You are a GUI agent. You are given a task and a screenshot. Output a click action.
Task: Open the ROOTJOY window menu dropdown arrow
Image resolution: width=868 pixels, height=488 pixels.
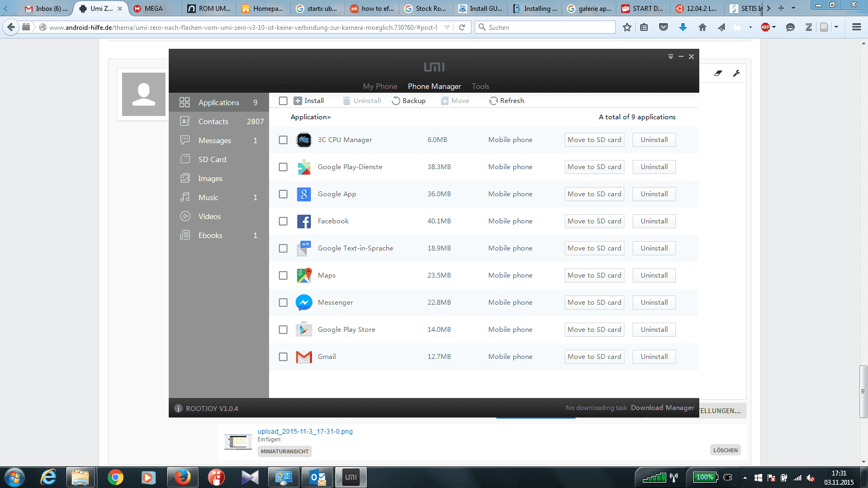pyautogui.click(x=671, y=56)
